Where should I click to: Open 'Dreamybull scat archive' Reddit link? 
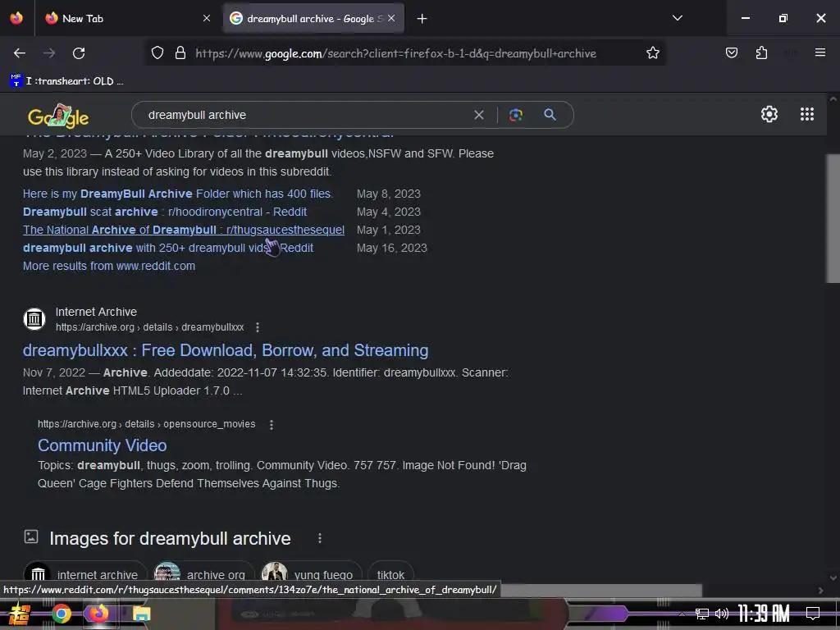[x=164, y=212]
